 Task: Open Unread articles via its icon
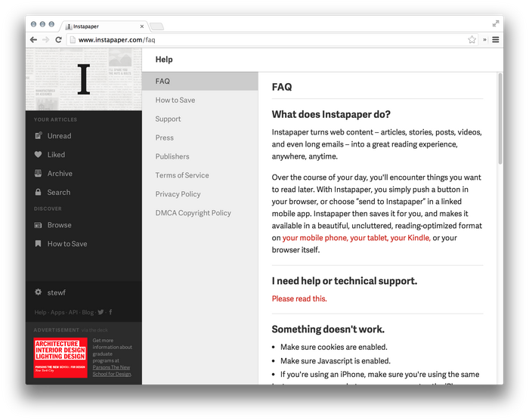point(39,136)
